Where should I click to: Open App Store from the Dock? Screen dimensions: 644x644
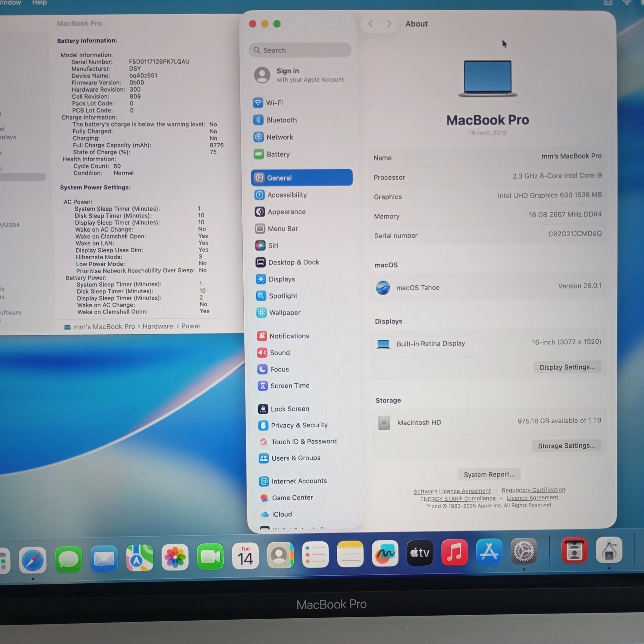click(x=489, y=551)
